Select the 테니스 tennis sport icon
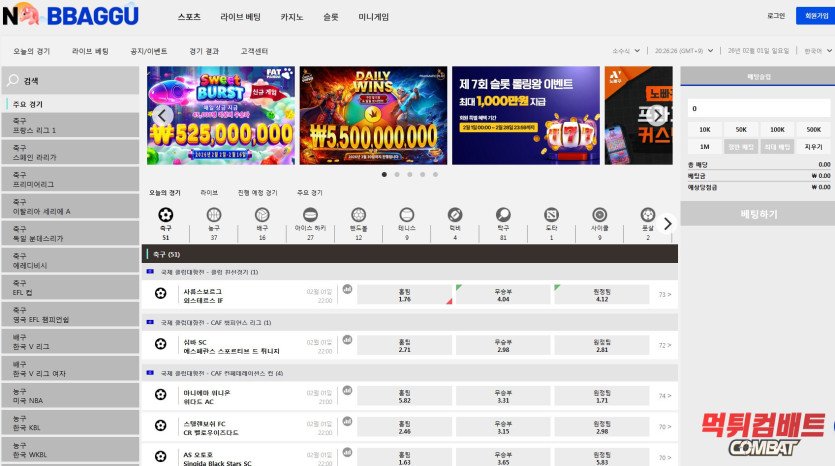The height and width of the screenshot is (466, 835). point(406,215)
